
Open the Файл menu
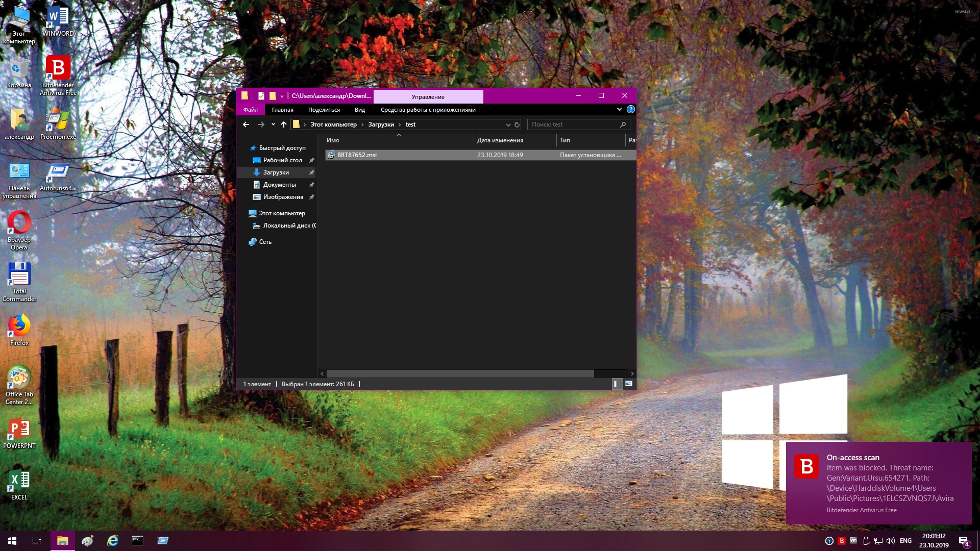[250, 110]
